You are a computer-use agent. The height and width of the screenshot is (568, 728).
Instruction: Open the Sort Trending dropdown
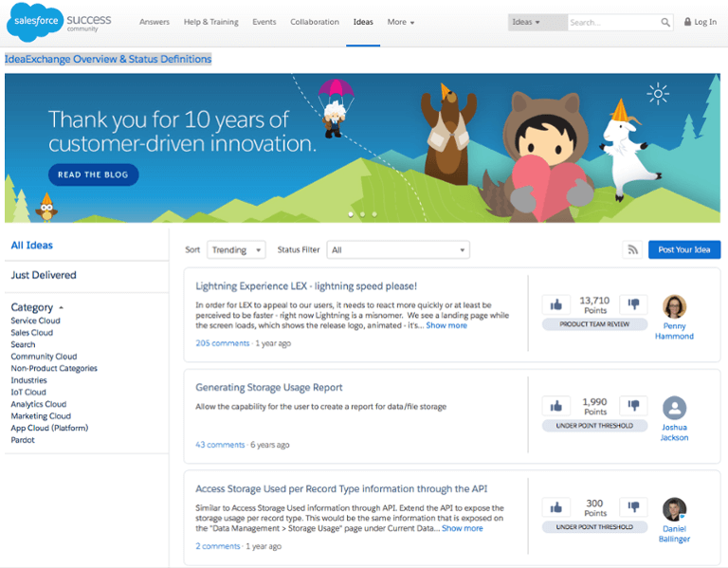click(x=236, y=250)
